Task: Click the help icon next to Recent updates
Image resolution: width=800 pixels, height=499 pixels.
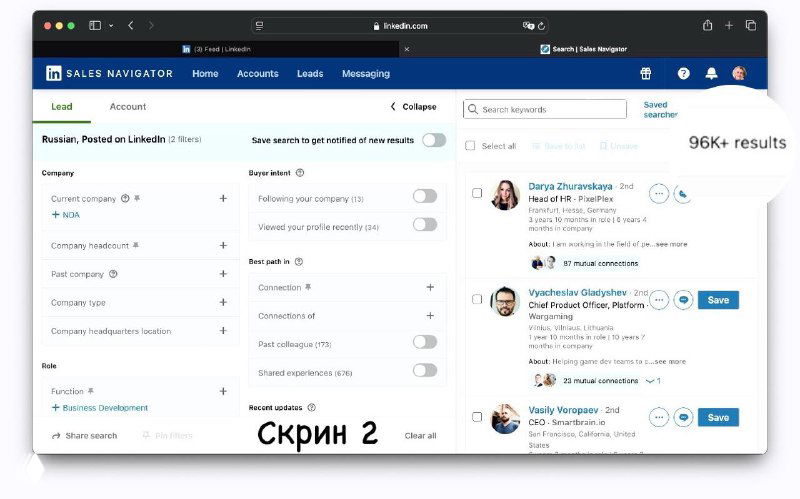Action: coord(312,408)
